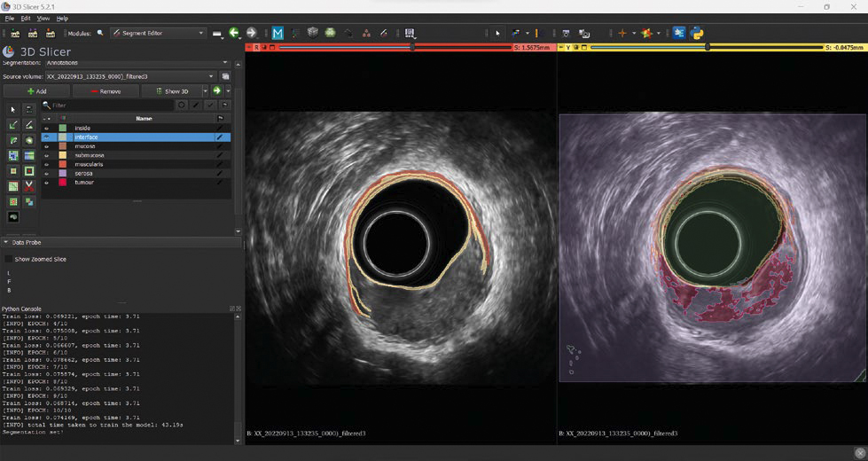Select the Logical operators effect
The height and width of the screenshot is (461, 868).
pyautogui.click(x=29, y=202)
